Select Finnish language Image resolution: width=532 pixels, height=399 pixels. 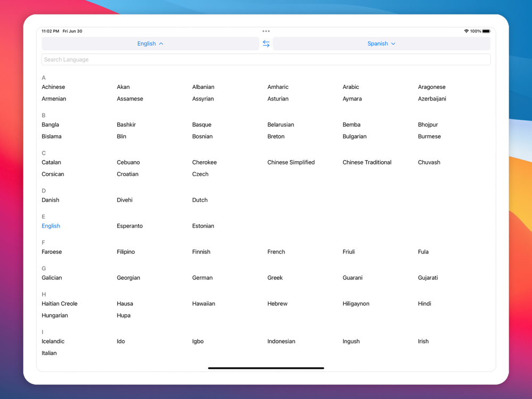[201, 252]
